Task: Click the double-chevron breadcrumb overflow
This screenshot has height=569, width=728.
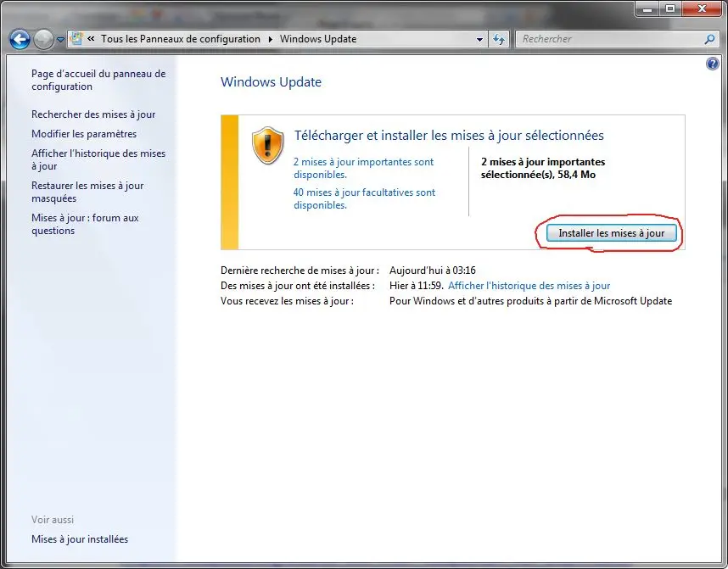Action: point(91,39)
